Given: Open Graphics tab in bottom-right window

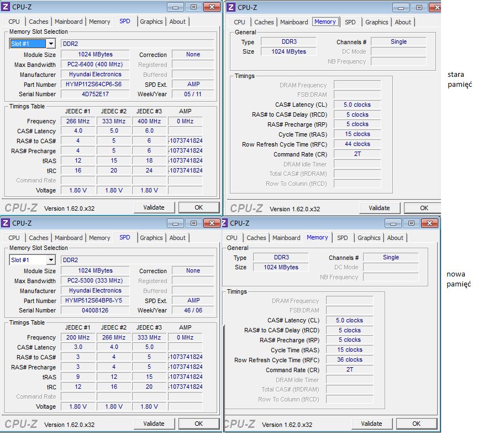Looking at the screenshot, I should [x=369, y=238].
